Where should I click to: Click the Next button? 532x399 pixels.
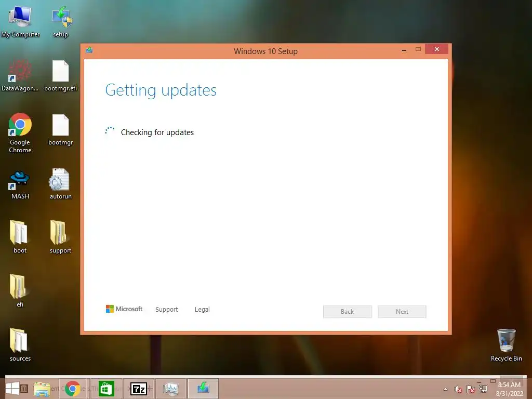(402, 312)
